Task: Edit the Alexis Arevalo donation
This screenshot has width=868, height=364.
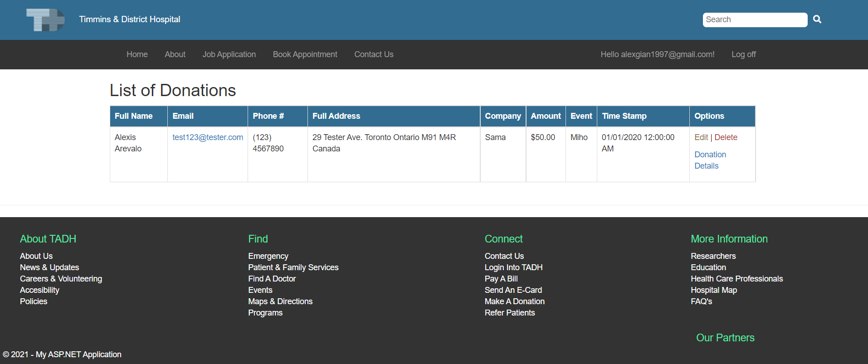Action: click(x=701, y=137)
